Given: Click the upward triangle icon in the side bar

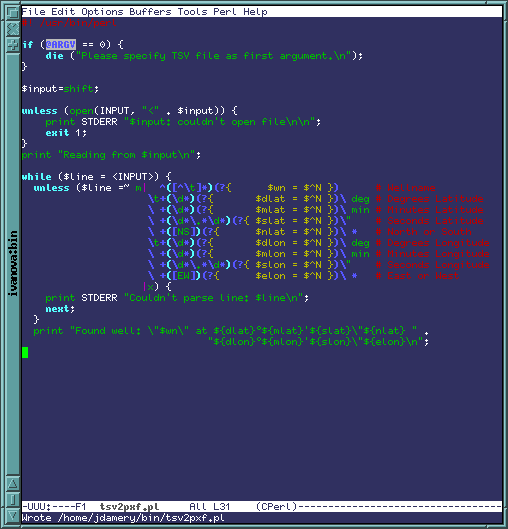Looking at the screenshot, I should tap(13, 484).
